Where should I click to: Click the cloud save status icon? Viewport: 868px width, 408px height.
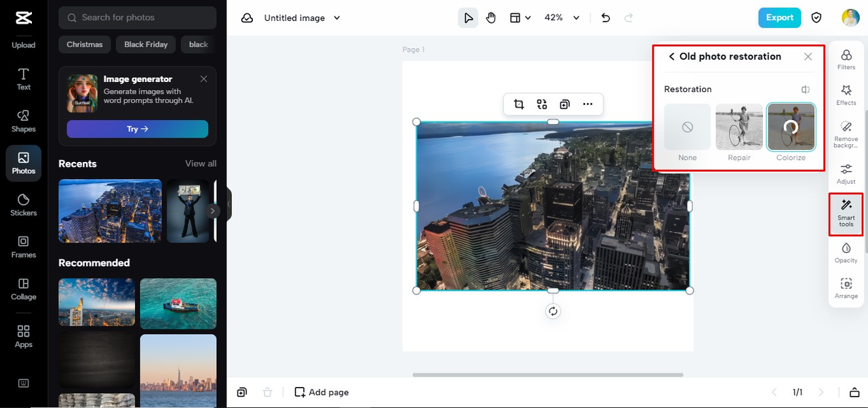pos(247,18)
